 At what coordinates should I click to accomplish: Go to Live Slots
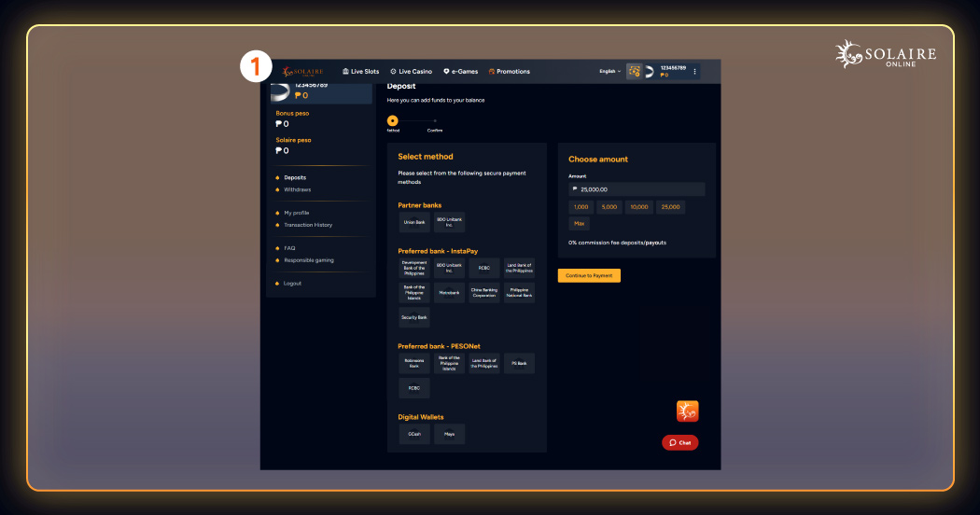coord(360,71)
